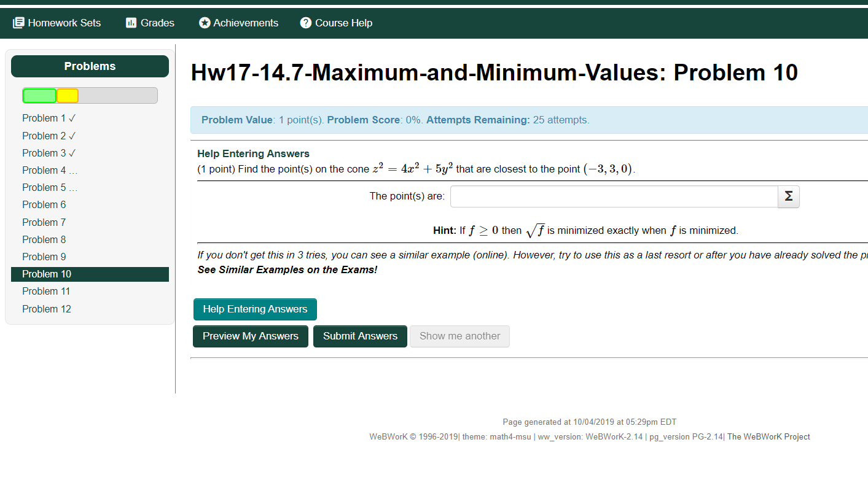Click the answer field for the point(s)

614,196
